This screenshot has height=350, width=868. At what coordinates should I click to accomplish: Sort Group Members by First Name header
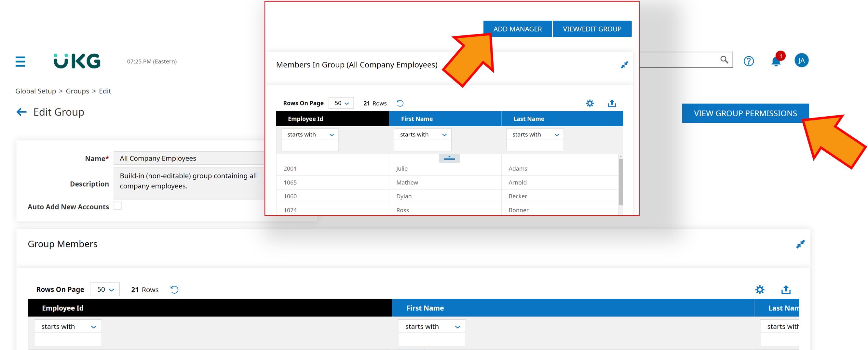pos(573,308)
